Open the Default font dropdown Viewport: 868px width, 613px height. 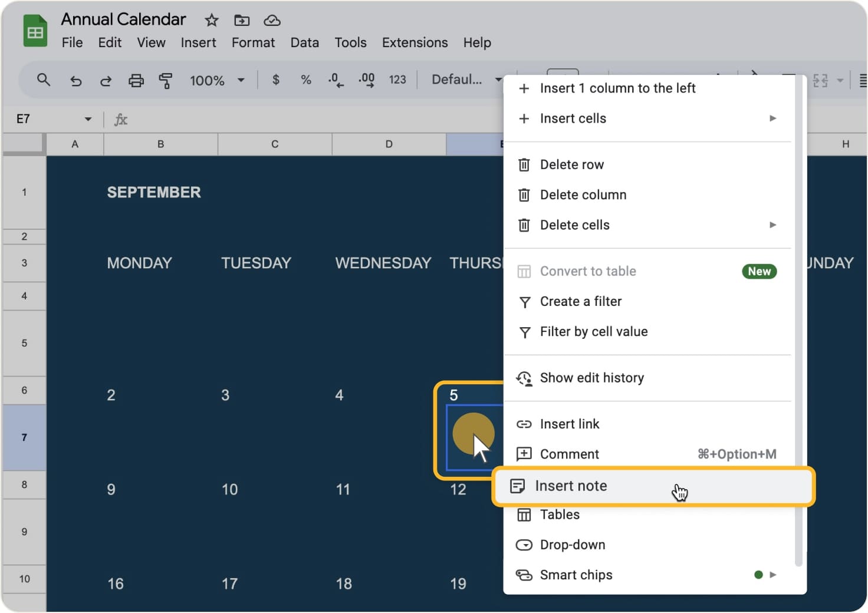(465, 80)
